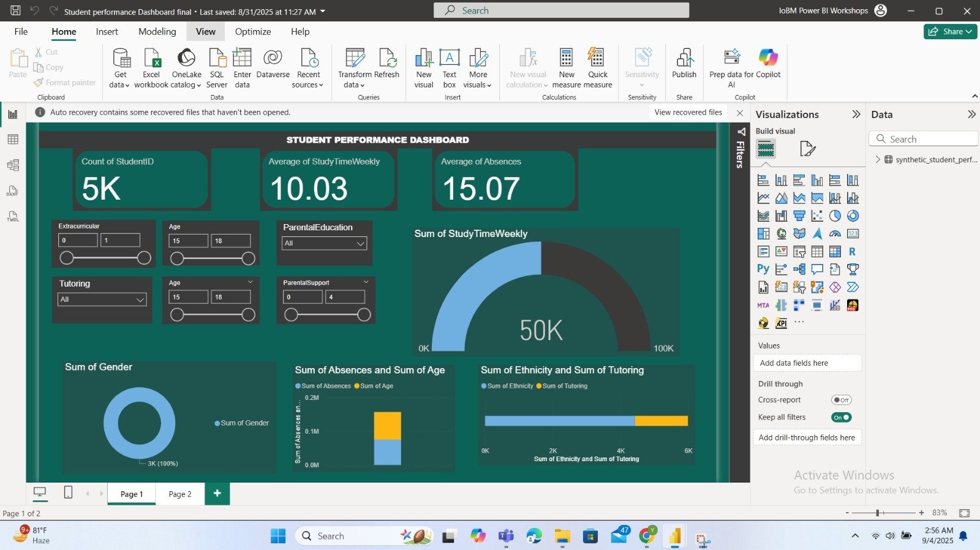Switch to Table view in left sidebar
The width and height of the screenshot is (980, 550).
[x=13, y=140]
